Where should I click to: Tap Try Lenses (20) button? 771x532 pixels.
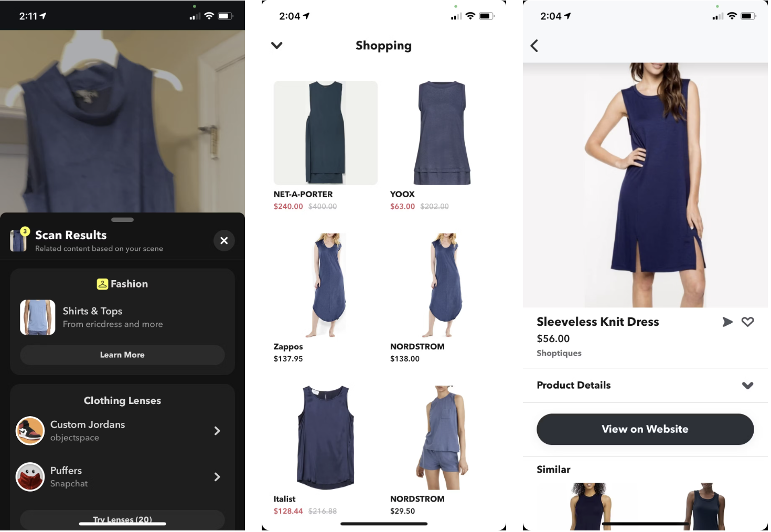click(122, 519)
